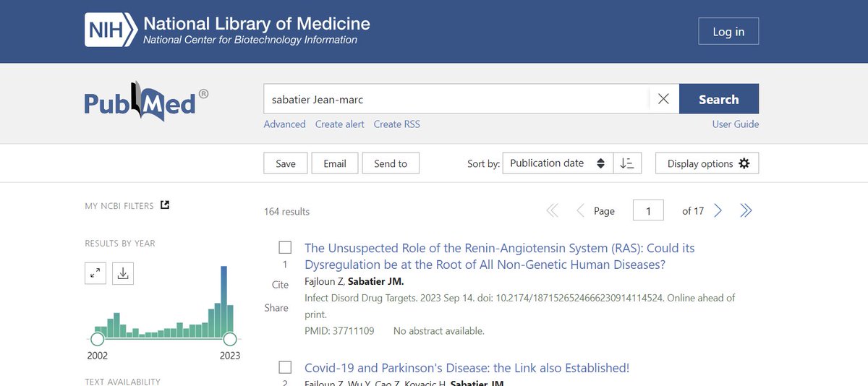The image size is (868, 386).
Task: Open the Display options menu
Action: [x=707, y=163]
